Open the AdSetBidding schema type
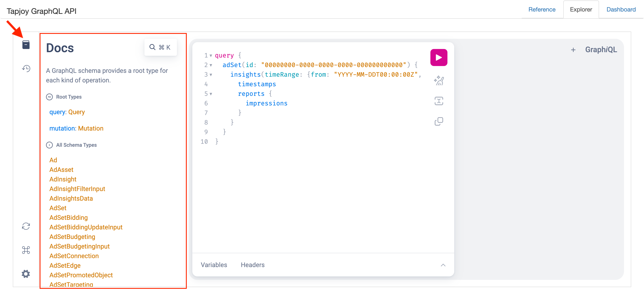The width and height of the screenshot is (644, 302). pos(69,217)
